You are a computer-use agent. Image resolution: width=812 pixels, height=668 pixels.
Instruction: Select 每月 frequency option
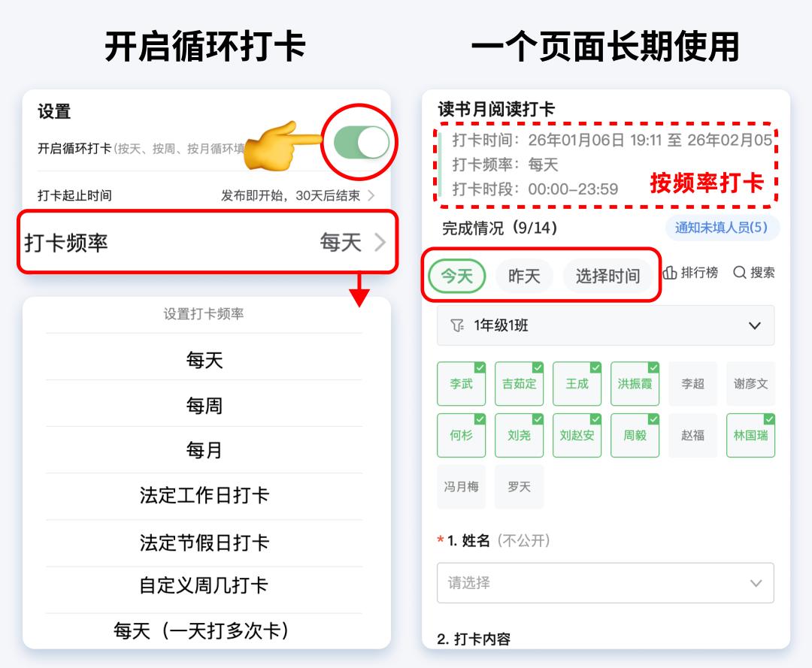205,450
